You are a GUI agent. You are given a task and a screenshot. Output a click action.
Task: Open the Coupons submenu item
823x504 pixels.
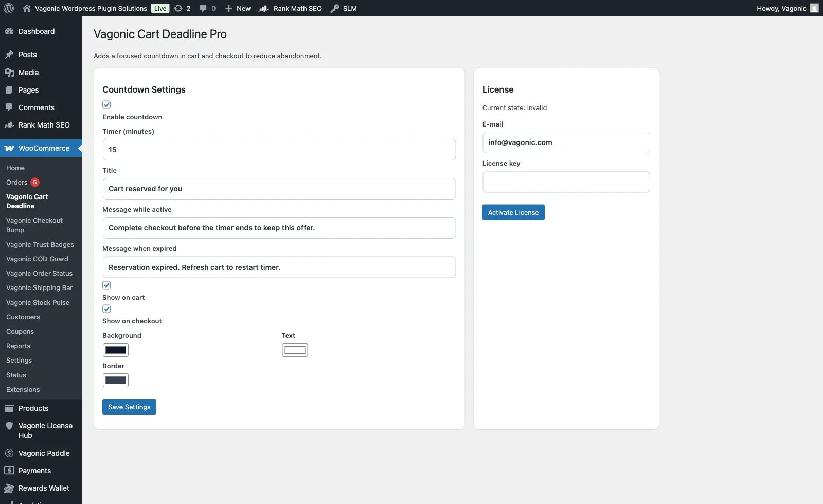pyautogui.click(x=20, y=332)
